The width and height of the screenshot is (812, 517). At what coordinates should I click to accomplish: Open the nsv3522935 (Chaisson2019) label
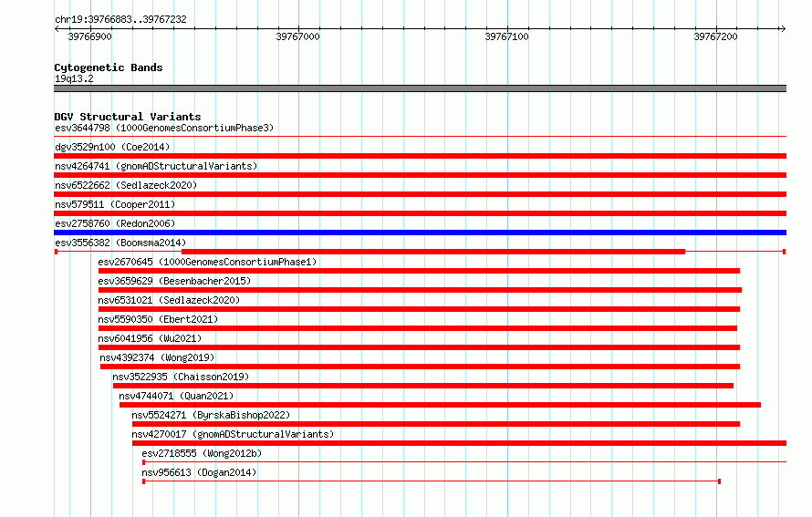coord(181,377)
